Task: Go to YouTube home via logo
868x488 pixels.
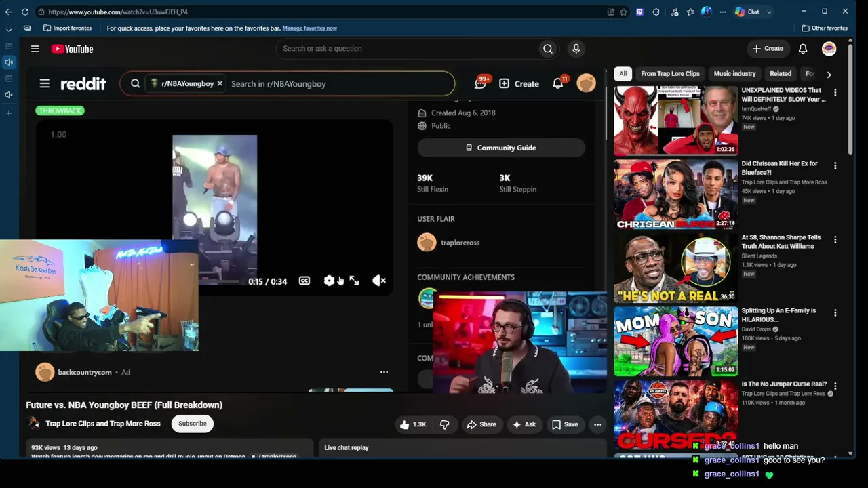Action: click(x=72, y=49)
